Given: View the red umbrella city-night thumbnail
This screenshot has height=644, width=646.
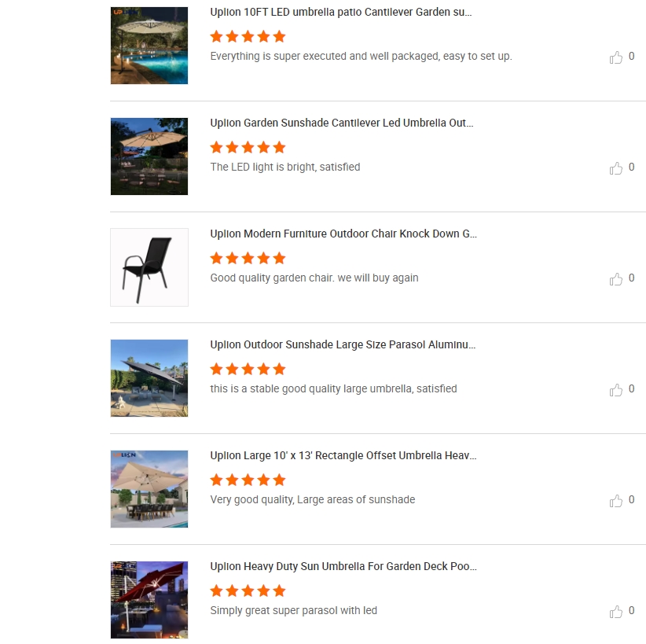Looking at the screenshot, I should (x=149, y=600).
